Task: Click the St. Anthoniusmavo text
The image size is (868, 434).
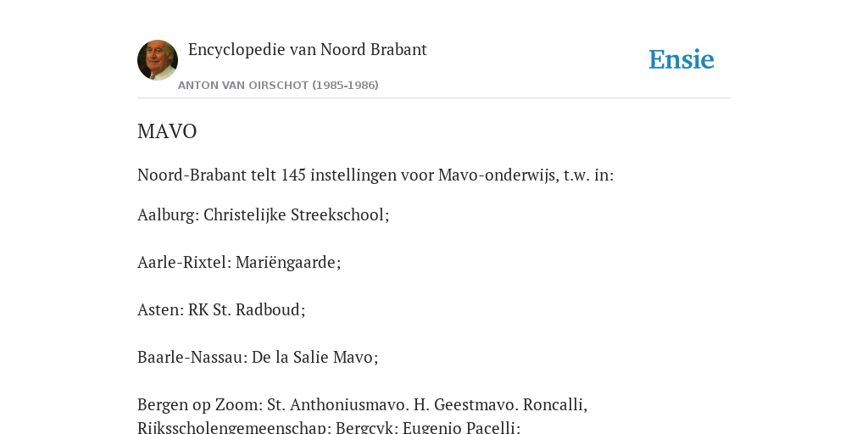Action: (x=338, y=404)
